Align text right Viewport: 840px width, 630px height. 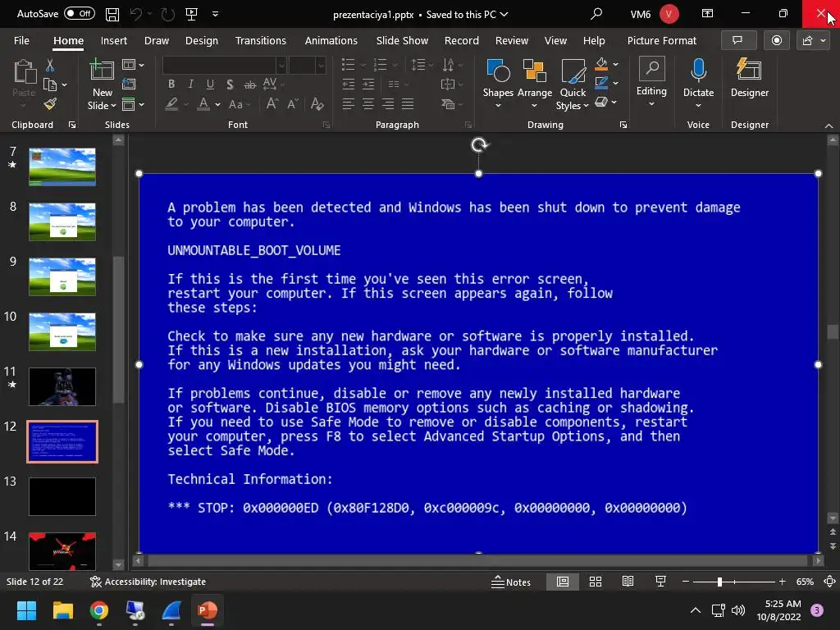click(x=388, y=104)
